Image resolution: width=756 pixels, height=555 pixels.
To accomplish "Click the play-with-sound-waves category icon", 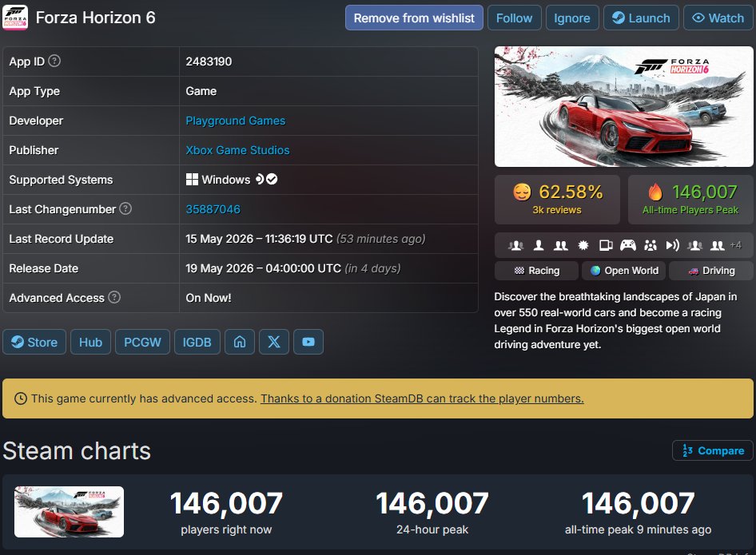I will (673, 245).
